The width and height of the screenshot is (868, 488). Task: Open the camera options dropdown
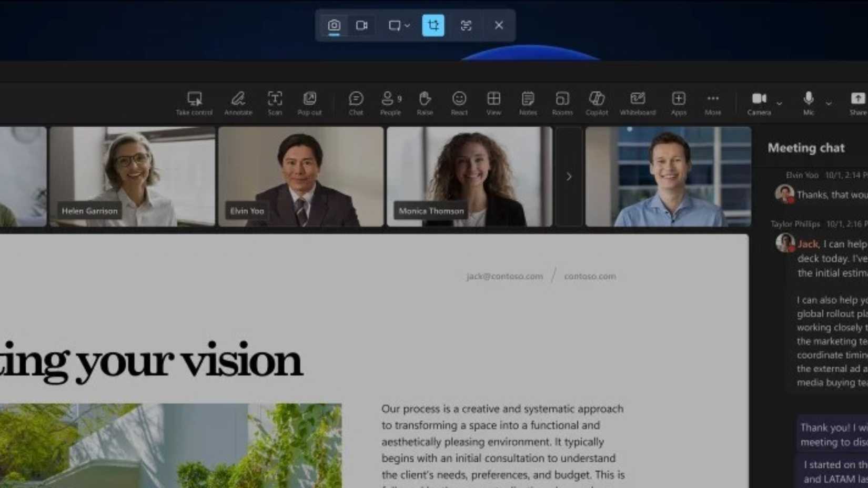778,104
